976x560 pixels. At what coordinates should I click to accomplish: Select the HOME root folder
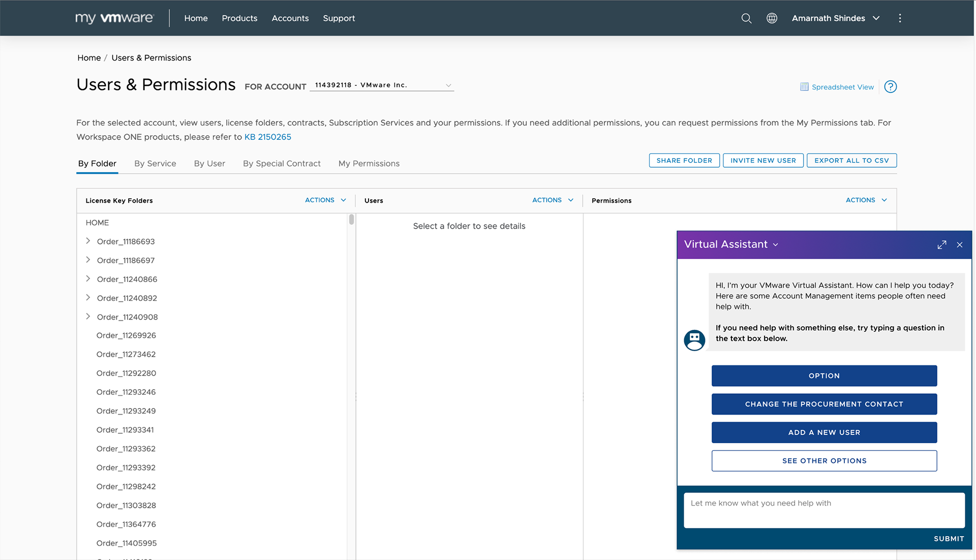point(97,223)
